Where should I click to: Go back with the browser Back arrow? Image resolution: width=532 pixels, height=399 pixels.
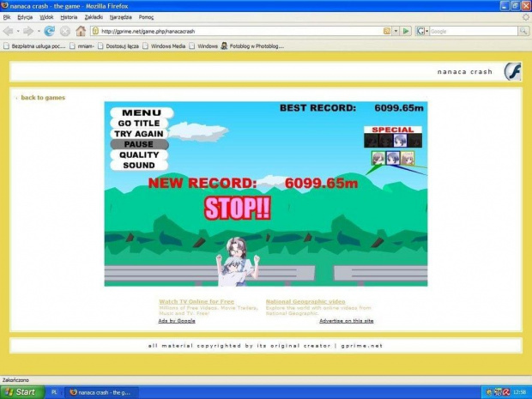pyautogui.click(x=8, y=31)
